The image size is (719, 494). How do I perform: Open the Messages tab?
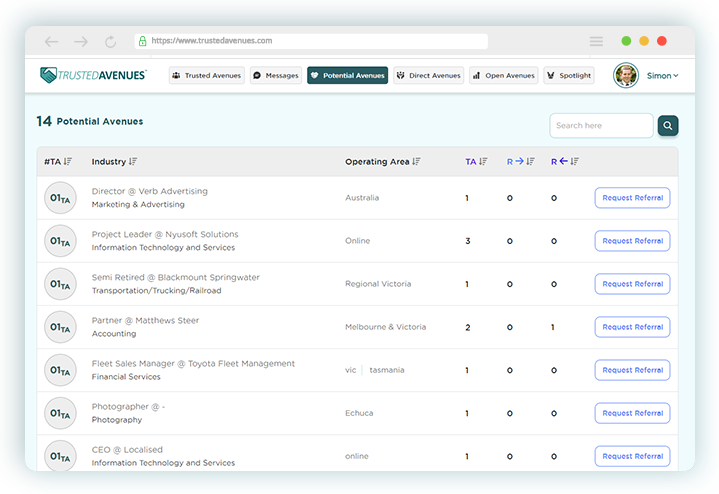pyautogui.click(x=276, y=75)
